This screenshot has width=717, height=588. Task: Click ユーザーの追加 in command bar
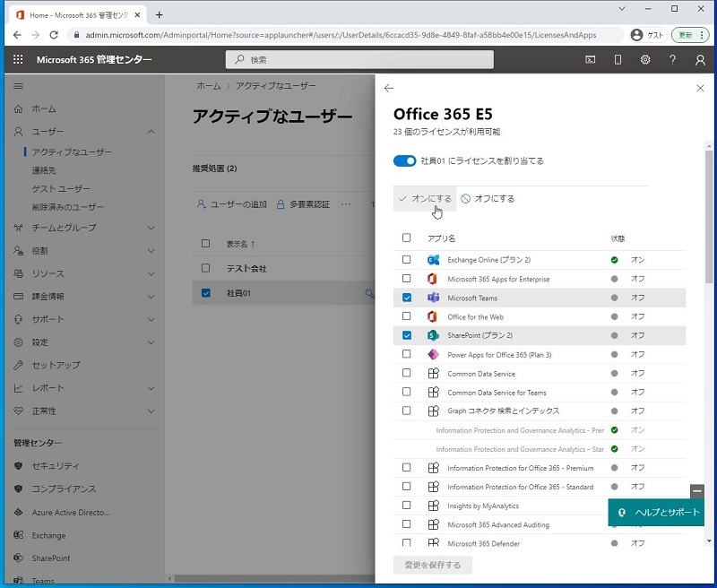coord(232,204)
